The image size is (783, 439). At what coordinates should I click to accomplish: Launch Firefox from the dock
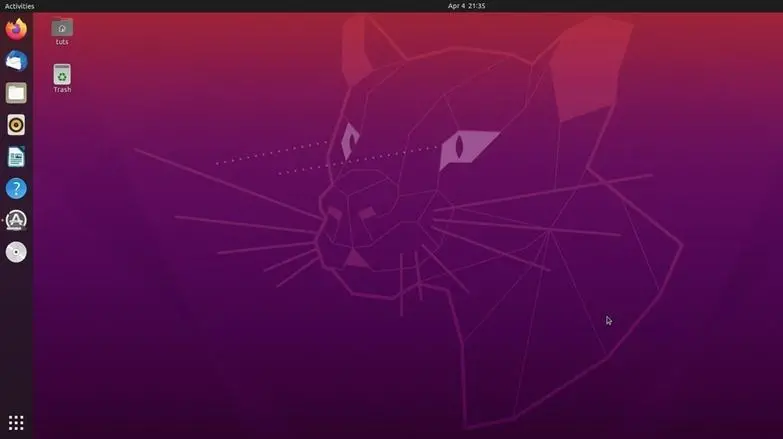16,29
